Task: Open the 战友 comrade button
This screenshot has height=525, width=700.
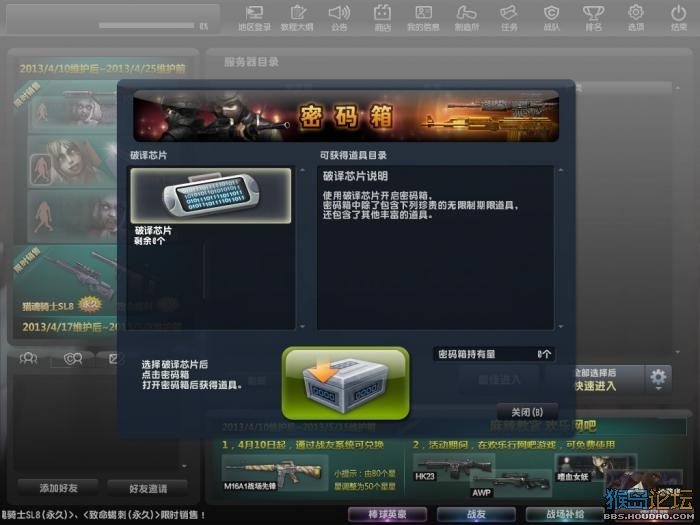Action: point(476,514)
